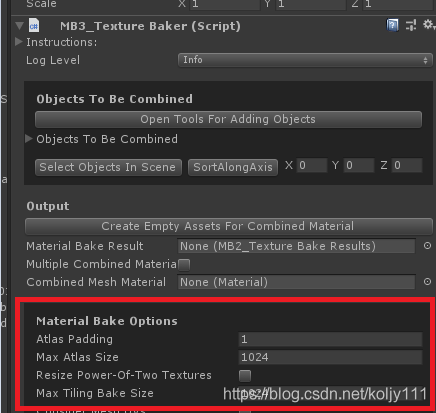The height and width of the screenshot is (413, 436).
Task: Expand the Instructions foldout
Action: [x=19, y=42]
